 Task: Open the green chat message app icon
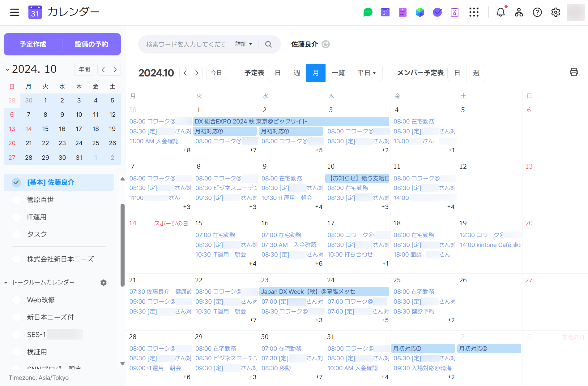(x=368, y=12)
